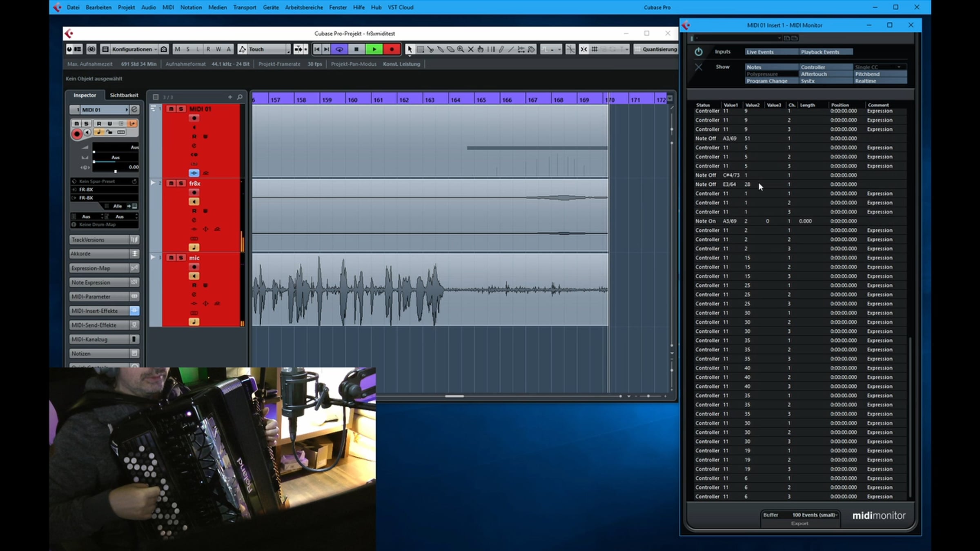Open the Note Expression inspector section

pos(99,282)
